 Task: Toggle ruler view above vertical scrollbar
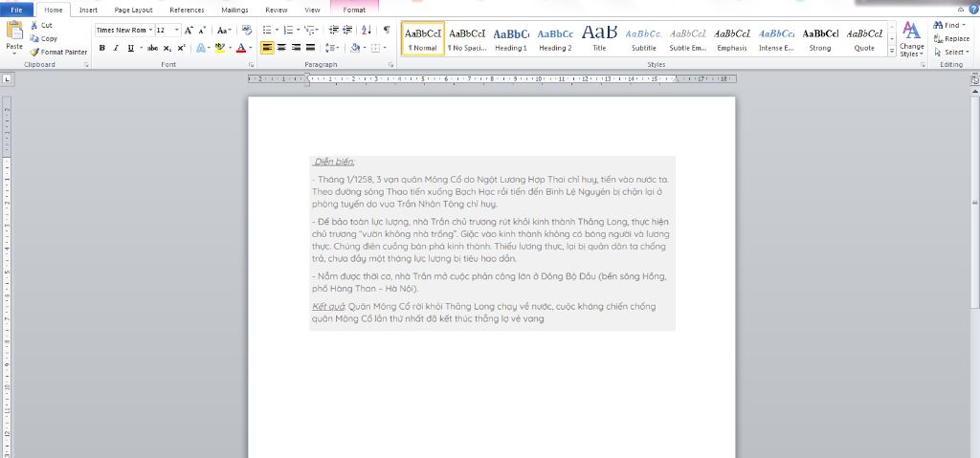(x=975, y=79)
